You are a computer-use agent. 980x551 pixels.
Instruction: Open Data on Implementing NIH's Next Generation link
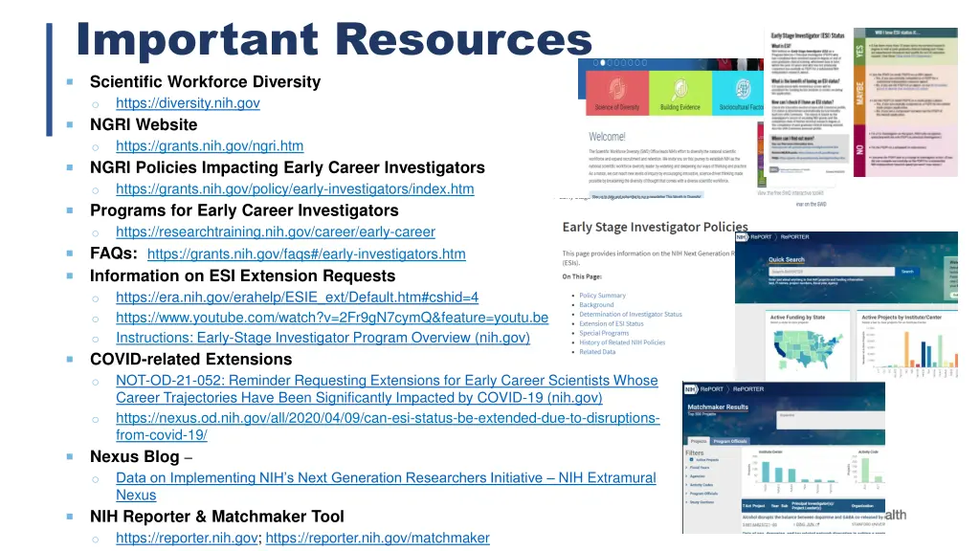pos(386,487)
